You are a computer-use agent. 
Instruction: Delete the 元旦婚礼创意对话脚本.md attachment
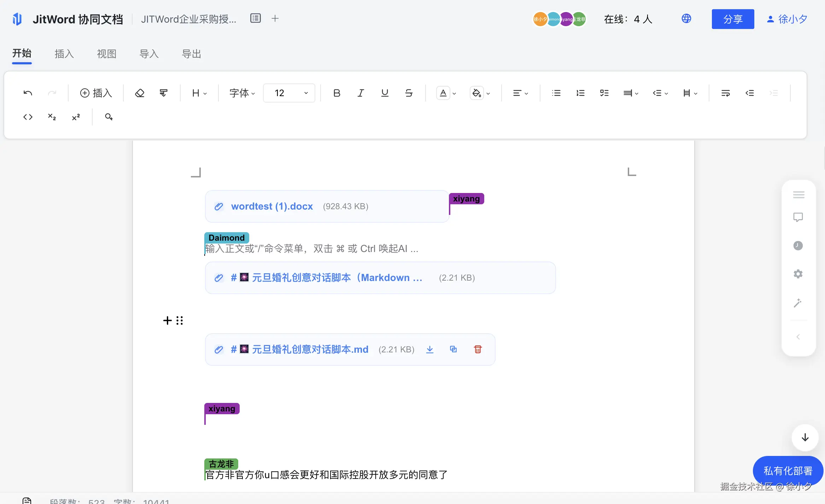pyautogui.click(x=478, y=349)
